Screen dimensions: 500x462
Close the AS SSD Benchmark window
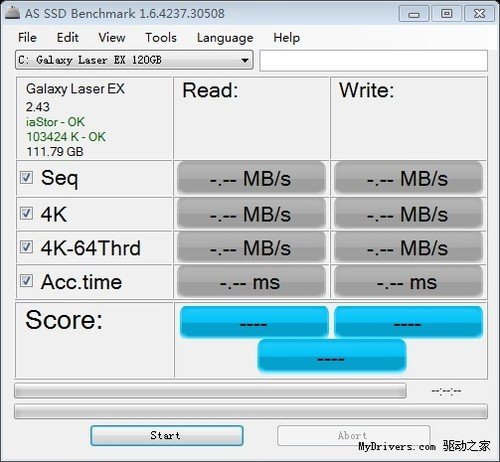[479, 14]
